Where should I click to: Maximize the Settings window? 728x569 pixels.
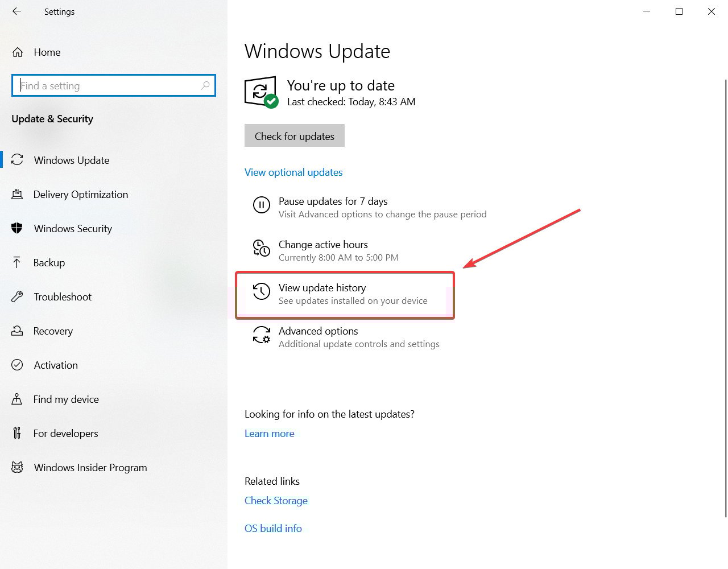click(x=679, y=11)
